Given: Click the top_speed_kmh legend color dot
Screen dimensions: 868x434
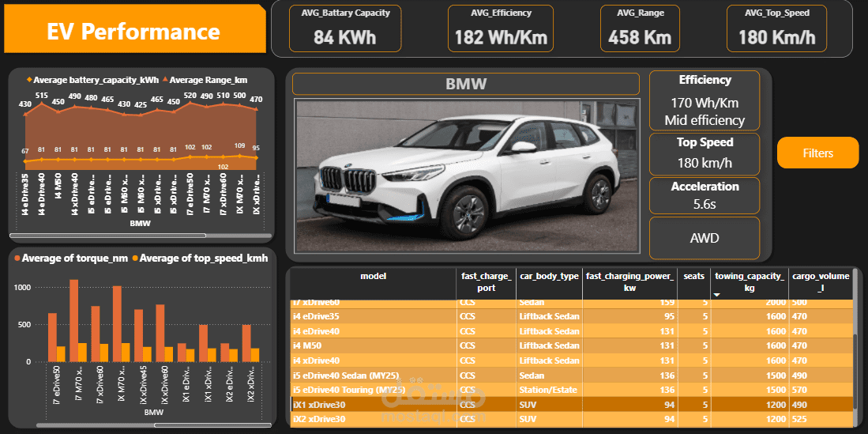Looking at the screenshot, I should 134,258.
